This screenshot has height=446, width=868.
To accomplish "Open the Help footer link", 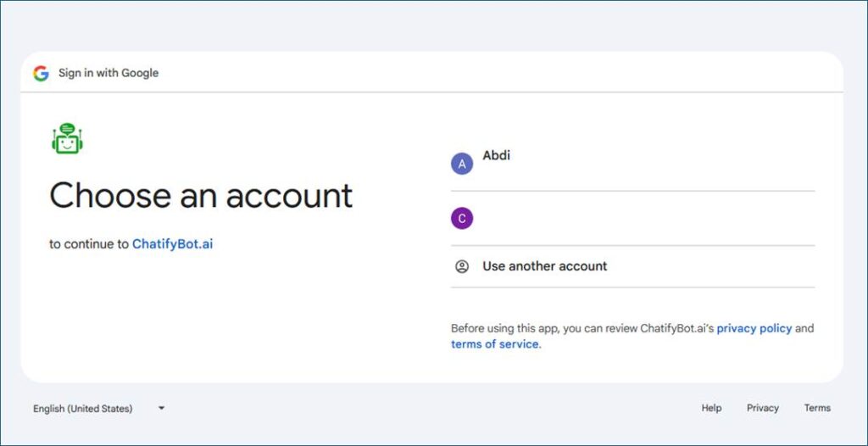I will (x=711, y=408).
